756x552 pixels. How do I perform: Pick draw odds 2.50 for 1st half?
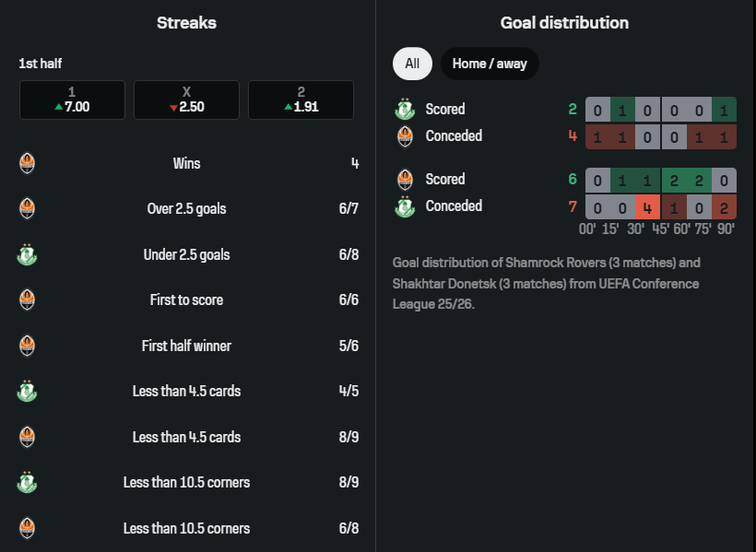coord(186,100)
